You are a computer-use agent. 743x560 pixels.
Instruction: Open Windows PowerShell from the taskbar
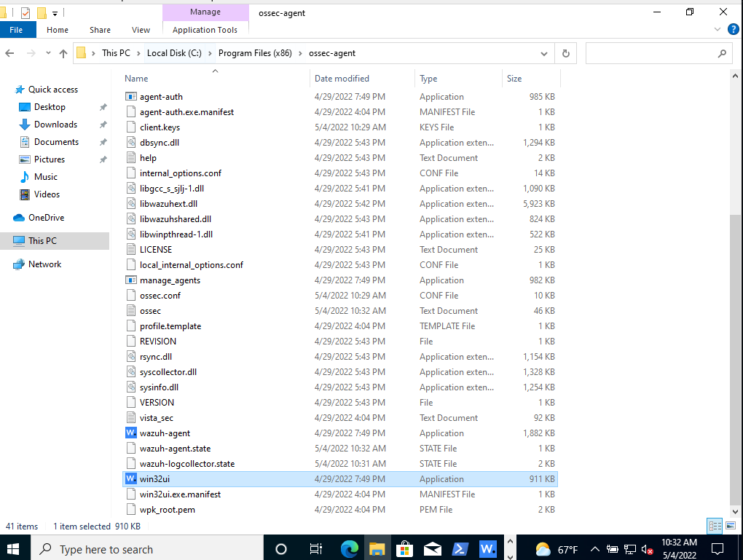pyautogui.click(x=461, y=548)
